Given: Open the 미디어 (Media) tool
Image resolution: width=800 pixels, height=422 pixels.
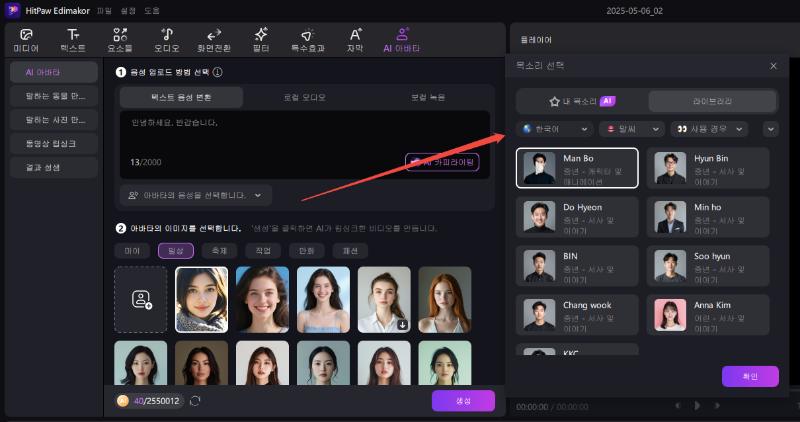Looking at the screenshot, I should pyautogui.click(x=26, y=39).
